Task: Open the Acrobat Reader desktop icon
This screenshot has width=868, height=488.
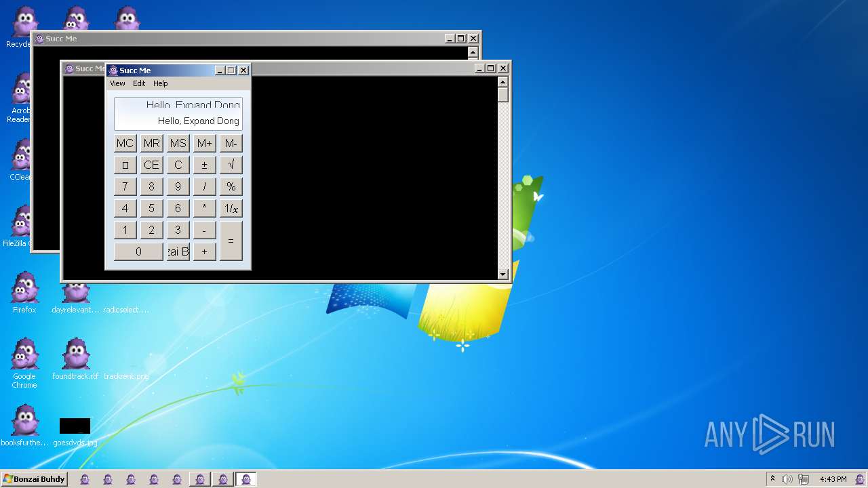Action: click(20, 98)
